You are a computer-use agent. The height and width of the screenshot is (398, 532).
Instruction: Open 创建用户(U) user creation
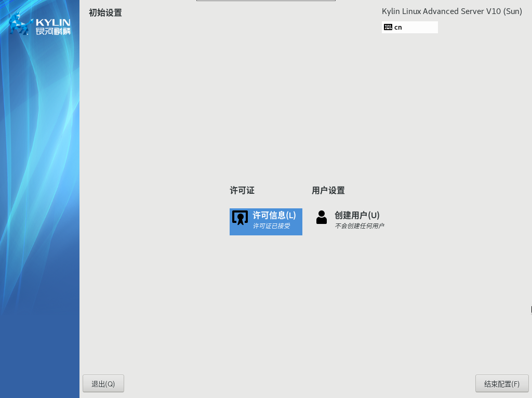click(357, 215)
